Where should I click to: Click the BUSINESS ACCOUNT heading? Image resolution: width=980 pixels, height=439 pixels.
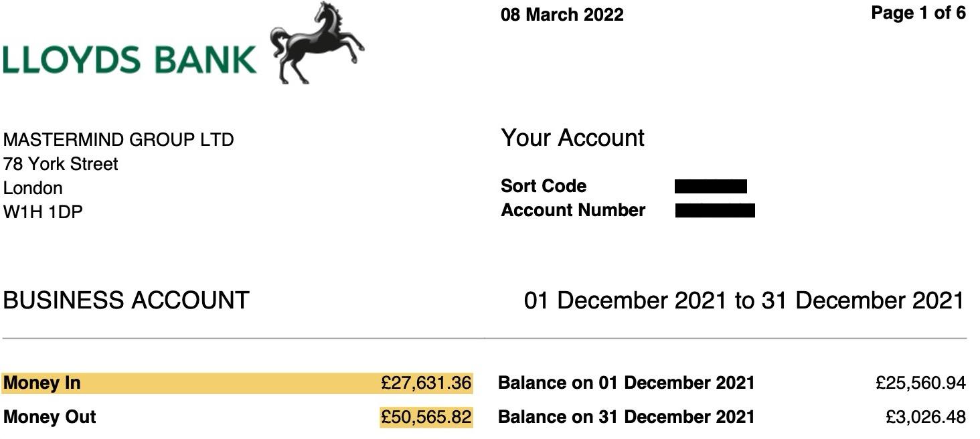point(126,300)
